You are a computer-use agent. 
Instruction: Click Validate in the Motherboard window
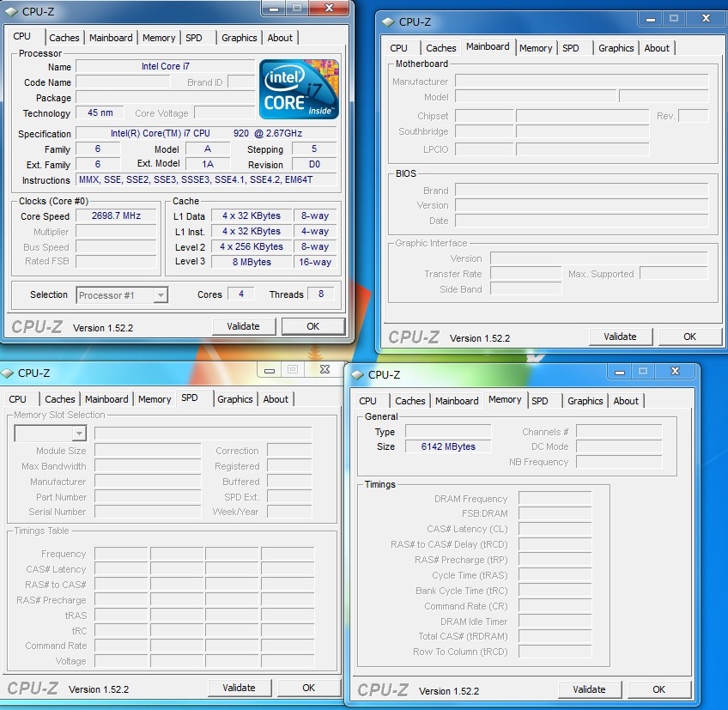click(x=621, y=337)
